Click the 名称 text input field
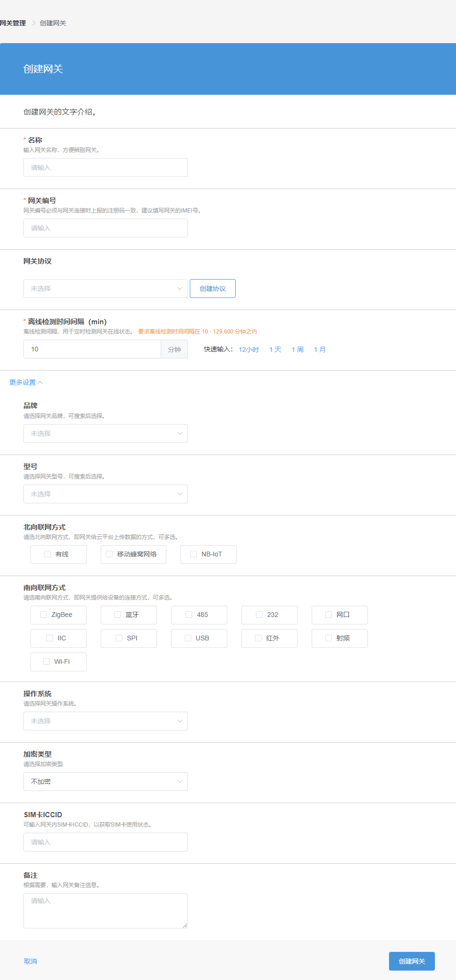The width and height of the screenshot is (456, 980). (x=105, y=167)
